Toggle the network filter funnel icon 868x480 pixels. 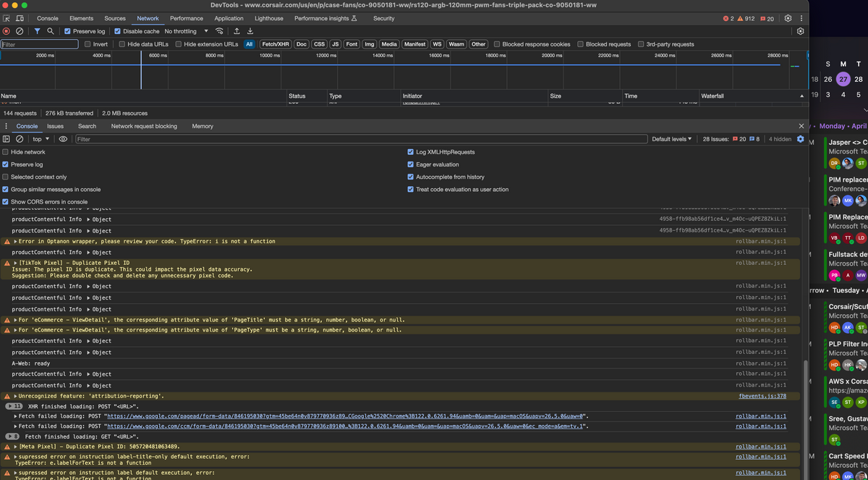pos(37,31)
